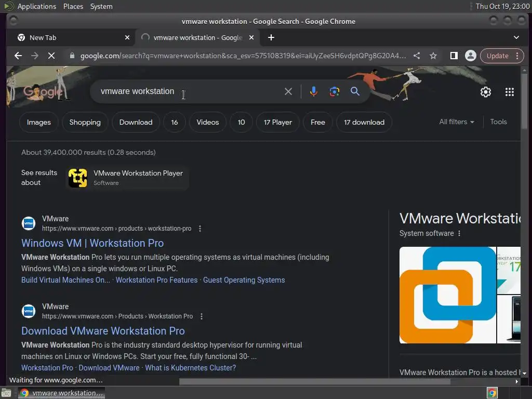Switch to the New Tab tab

point(73,37)
